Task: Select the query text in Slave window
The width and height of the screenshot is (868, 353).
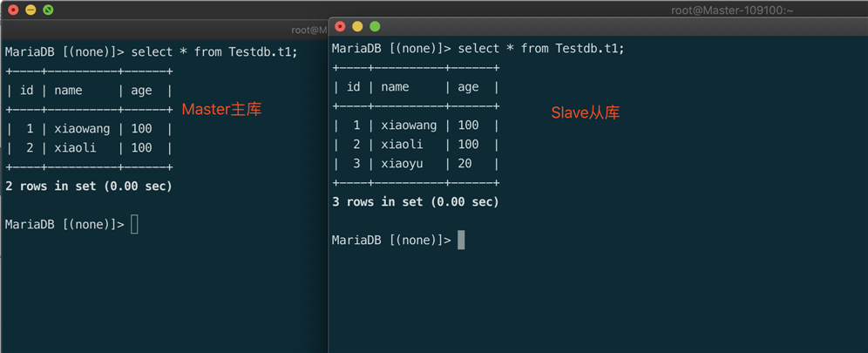Action: (541, 49)
